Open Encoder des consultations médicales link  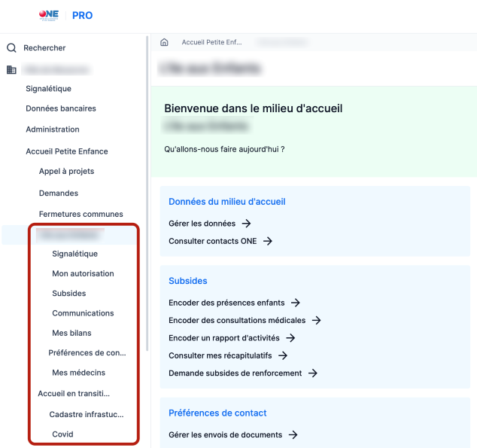pyautogui.click(x=236, y=320)
